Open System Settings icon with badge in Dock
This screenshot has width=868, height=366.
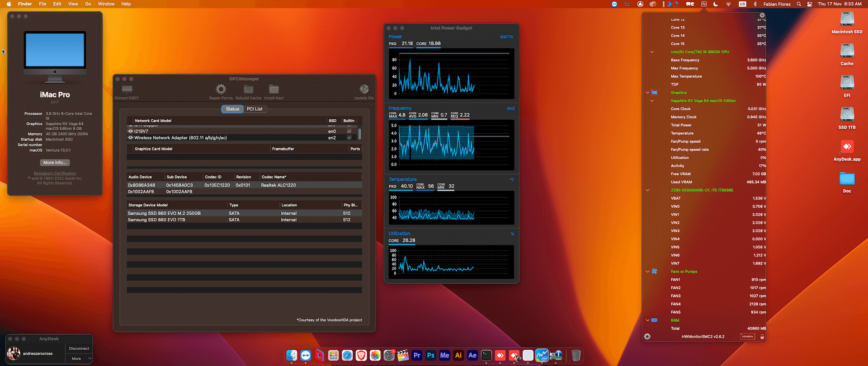(x=389, y=356)
